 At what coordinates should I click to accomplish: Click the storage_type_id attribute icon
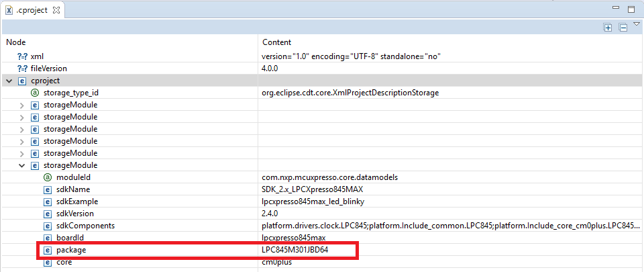pos(35,93)
